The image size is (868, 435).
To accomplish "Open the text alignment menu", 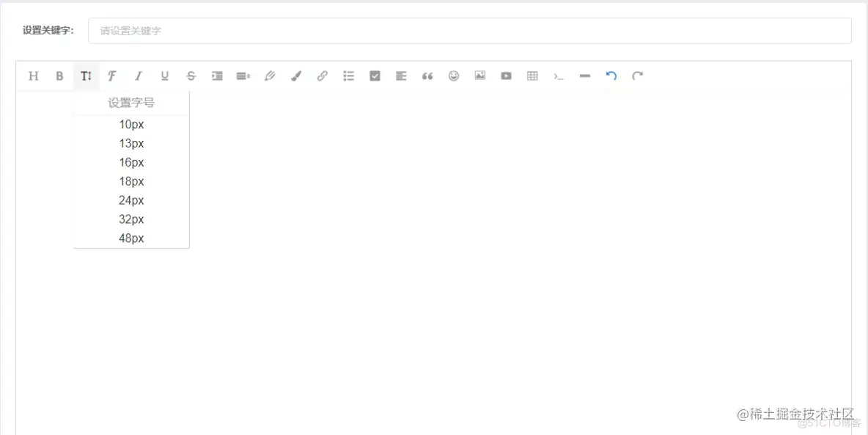I will (x=401, y=76).
